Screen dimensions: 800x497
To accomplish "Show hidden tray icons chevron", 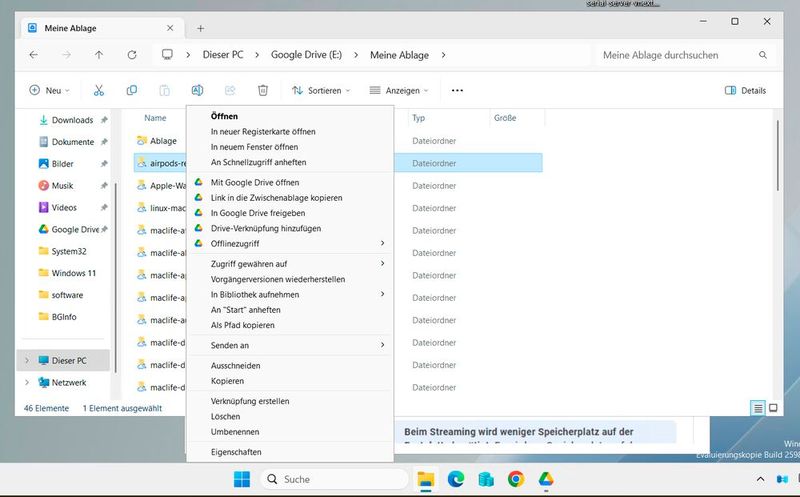I will (760, 479).
